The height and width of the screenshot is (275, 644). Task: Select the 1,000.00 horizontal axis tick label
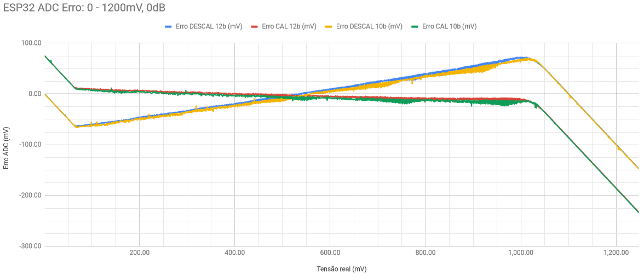coord(520,253)
